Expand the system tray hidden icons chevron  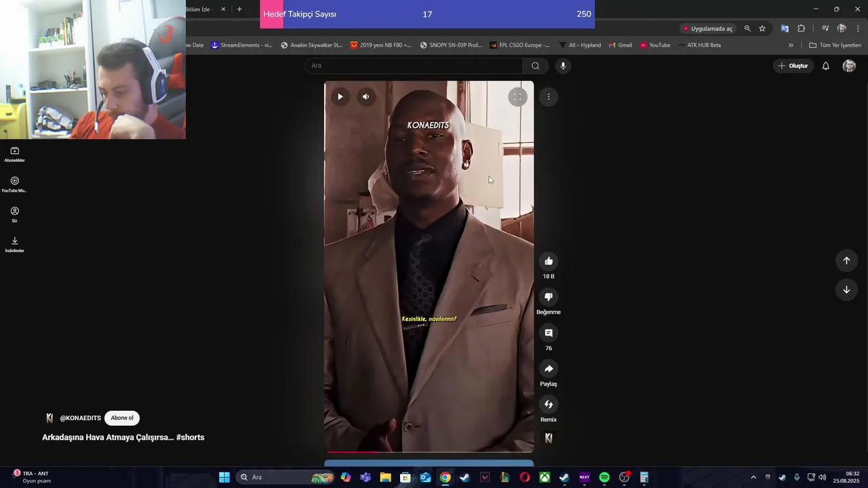coord(753,477)
